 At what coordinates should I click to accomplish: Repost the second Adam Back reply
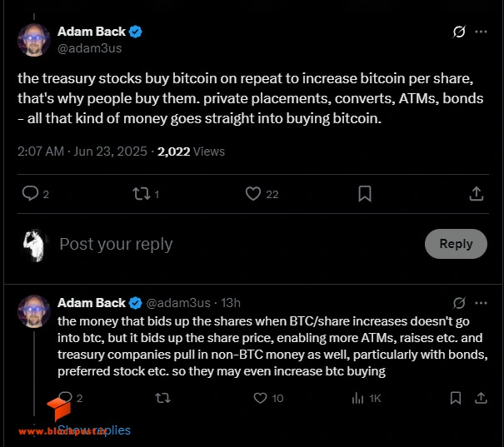162,399
